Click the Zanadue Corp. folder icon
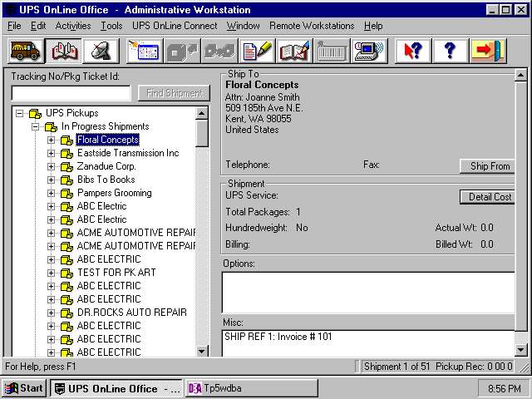This screenshot has height=399, width=532. (66, 166)
